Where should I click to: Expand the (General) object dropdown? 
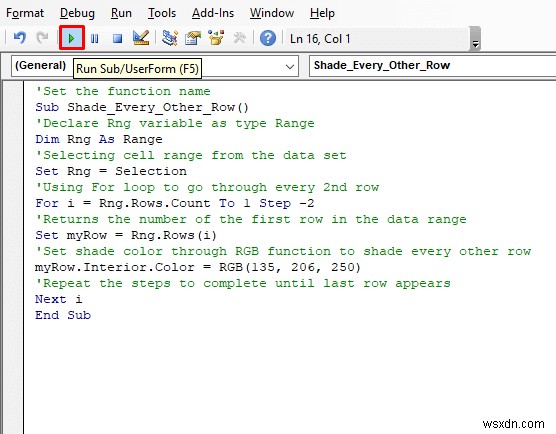pyautogui.click(x=290, y=66)
